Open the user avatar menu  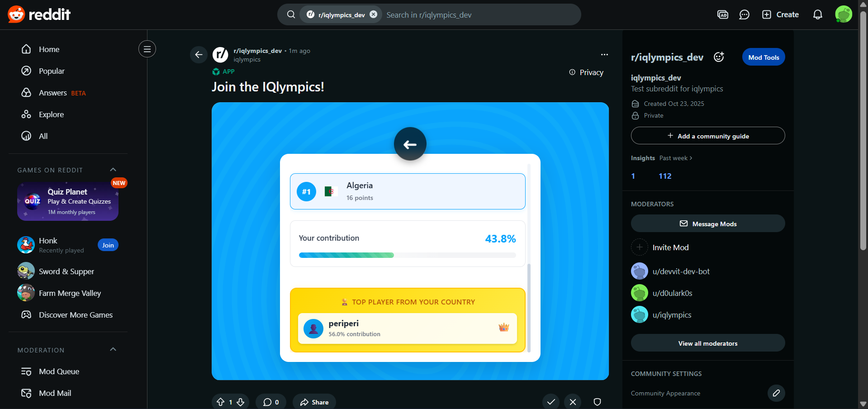pyautogui.click(x=843, y=14)
